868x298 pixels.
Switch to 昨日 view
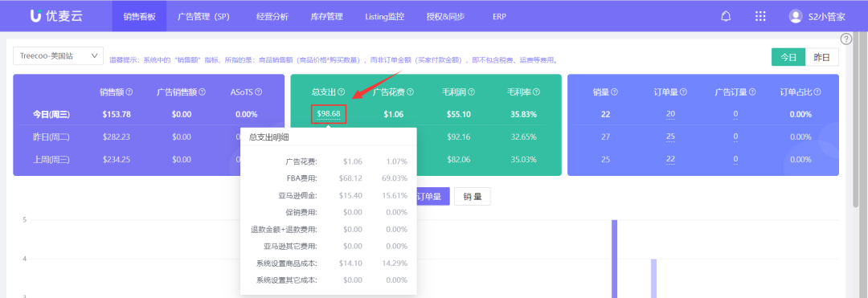click(822, 57)
